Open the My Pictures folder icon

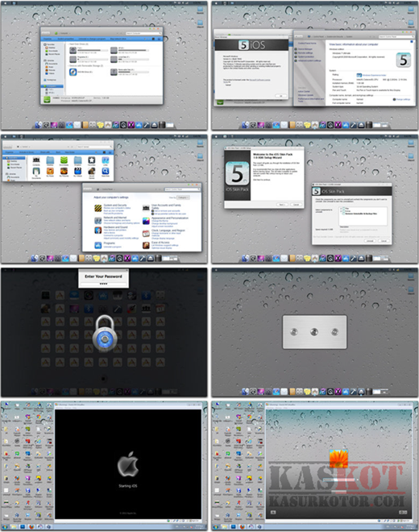click(64, 171)
